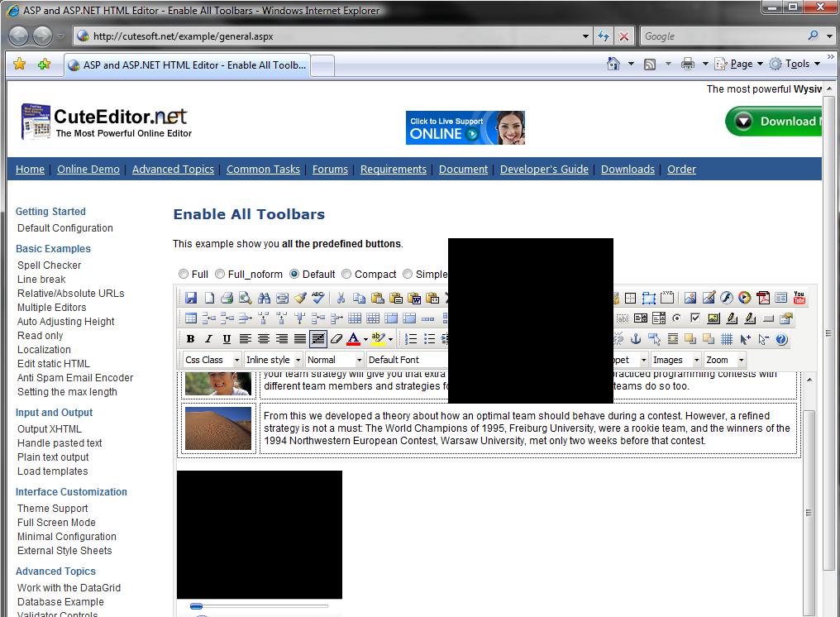Viewport: 840px width, 617px height.
Task: Click the Toggle Border grid icon
Action: click(727, 339)
